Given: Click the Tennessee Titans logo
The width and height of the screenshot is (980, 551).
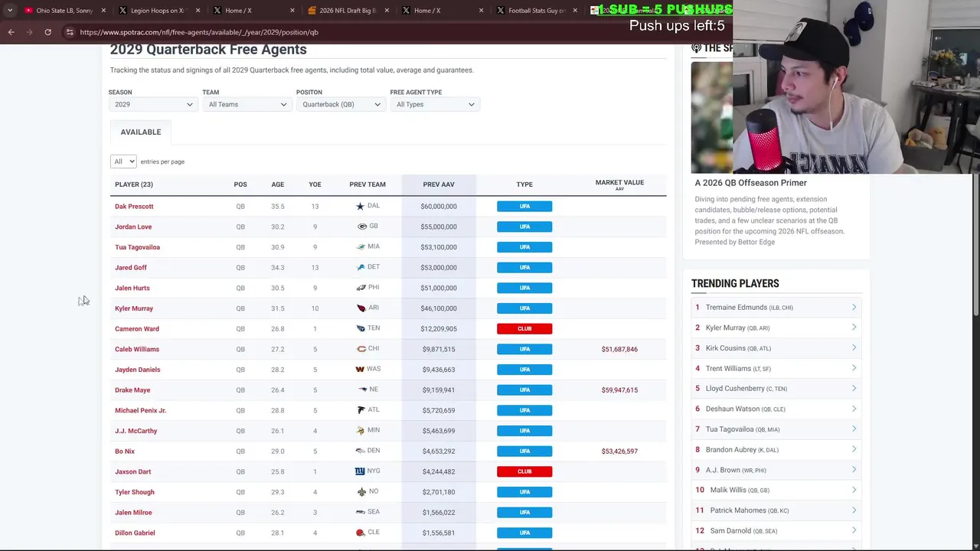Looking at the screenshot, I should 361,328.
